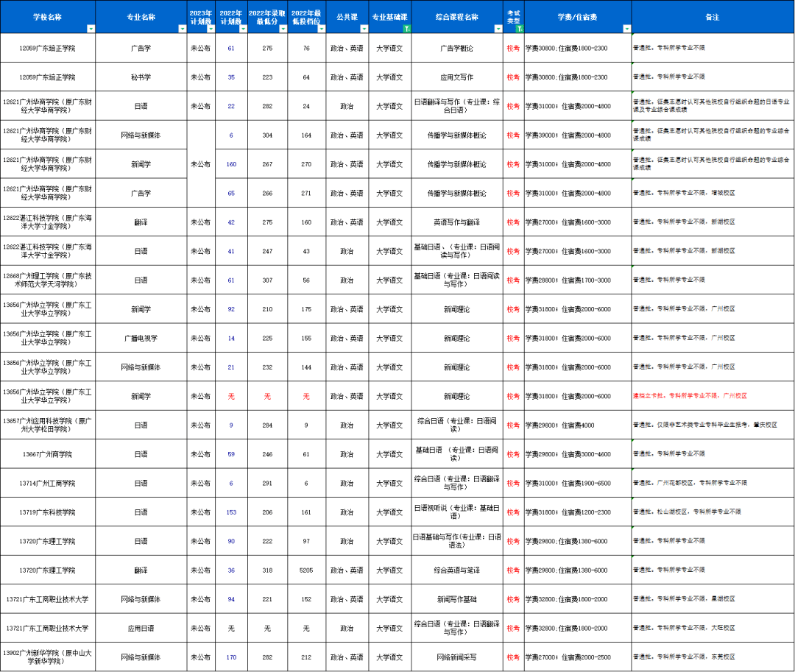Select the 英语写作与翻译 course cell
Image resolution: width=795 pixels, height=672 pixels.
point(457,222)
